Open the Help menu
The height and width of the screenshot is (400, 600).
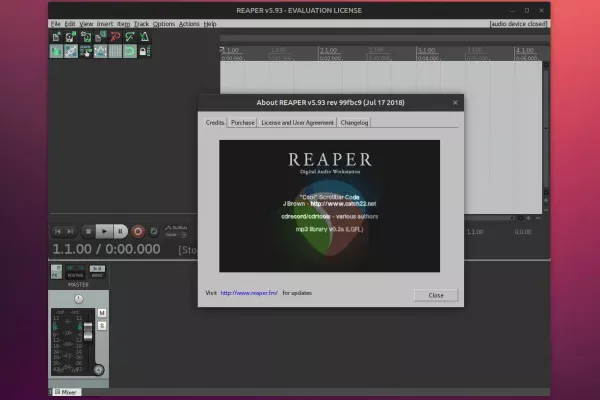pyautogui.click(x=210, y=24)
